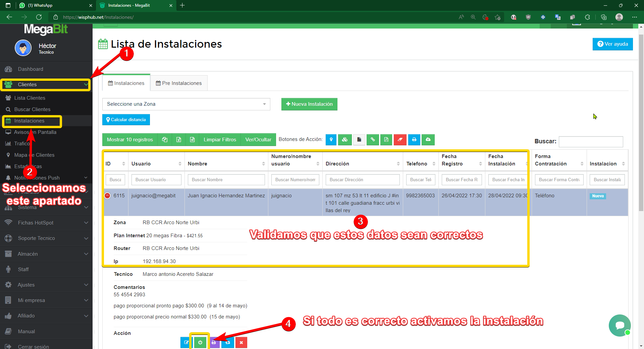
Task: Expand the Soporte Tecnico menu
Action: tap(46, 238)
